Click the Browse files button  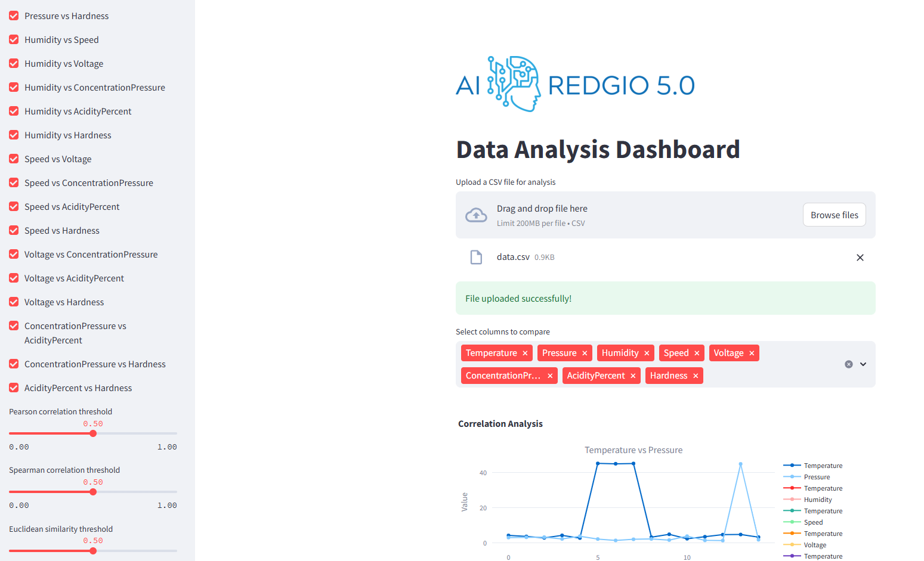tap(834, 215)
